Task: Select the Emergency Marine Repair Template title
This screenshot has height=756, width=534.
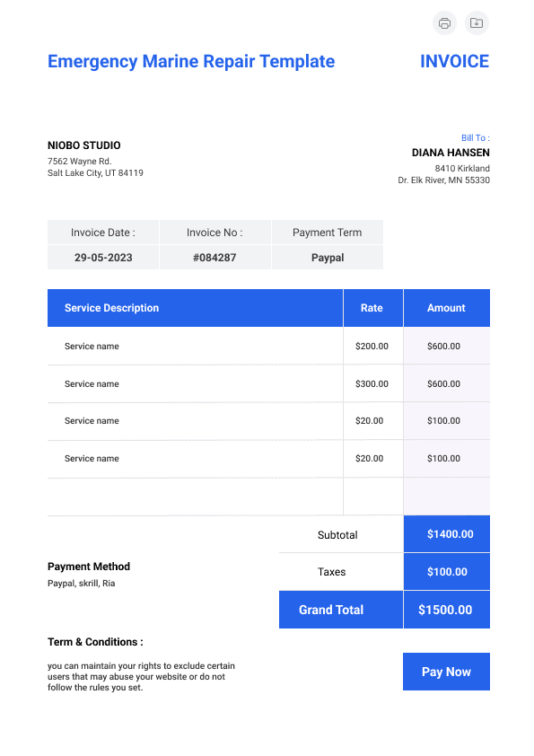Action: pos(191,62)
